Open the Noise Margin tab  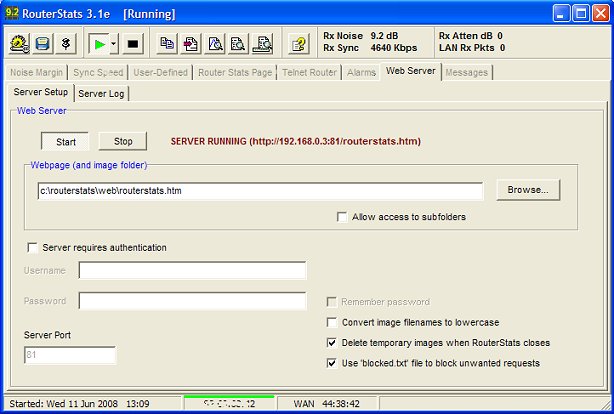point(37,72)
